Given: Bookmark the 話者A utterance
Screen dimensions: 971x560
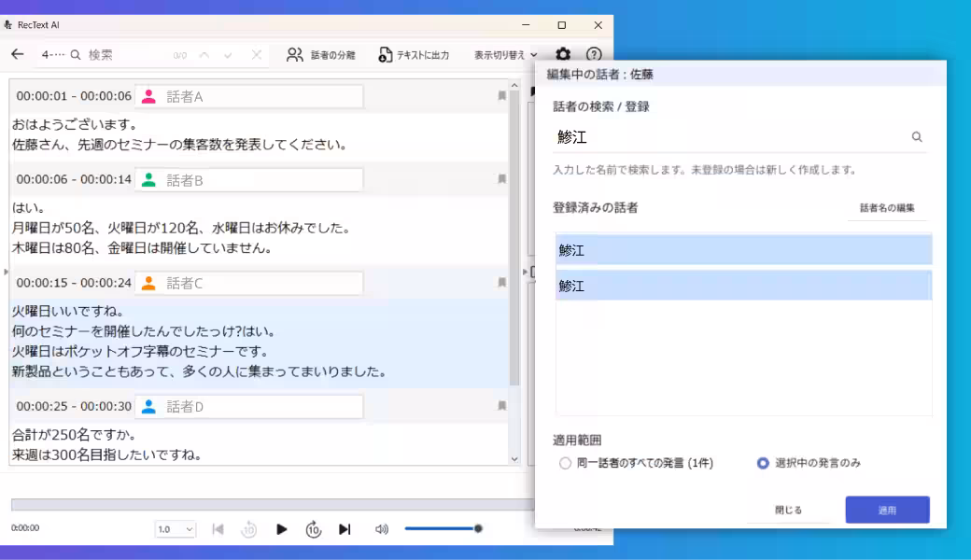Looking at the screenshot, I should click(500, 95).
